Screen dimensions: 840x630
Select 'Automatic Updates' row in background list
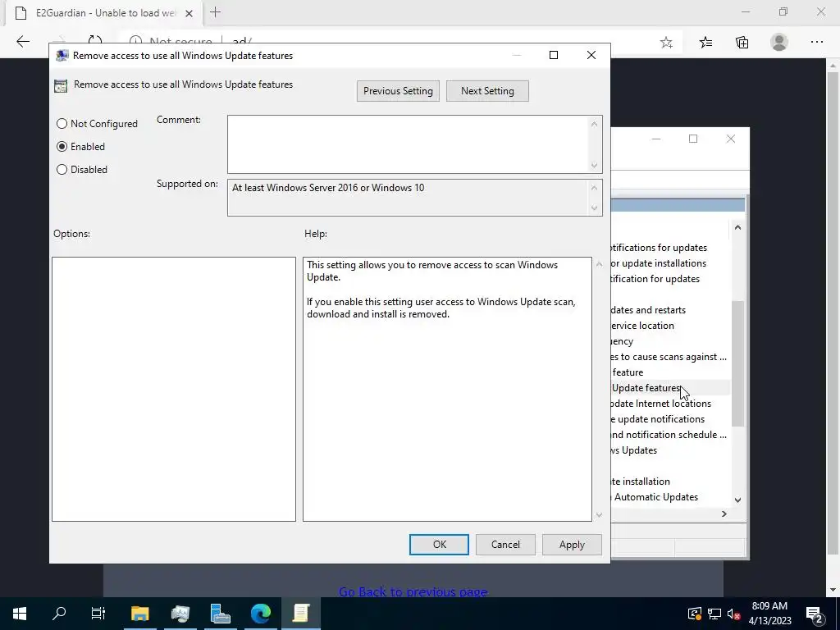click(x=670, y=497)
